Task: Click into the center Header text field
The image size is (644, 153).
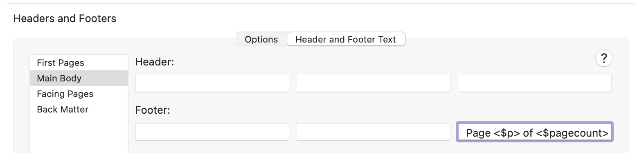Action: pyautogui.click(x=374, y=83)
